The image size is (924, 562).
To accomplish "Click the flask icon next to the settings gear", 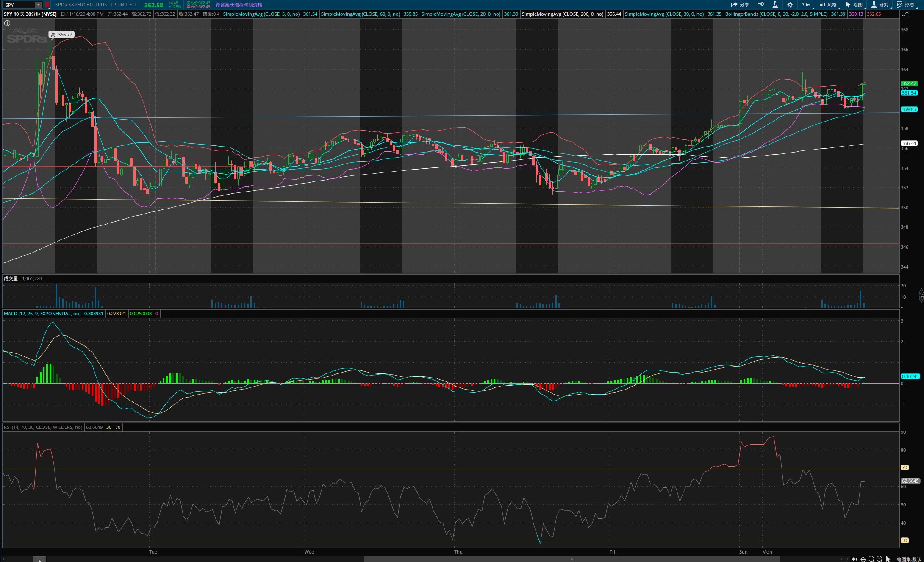I will tap(775, 5).
